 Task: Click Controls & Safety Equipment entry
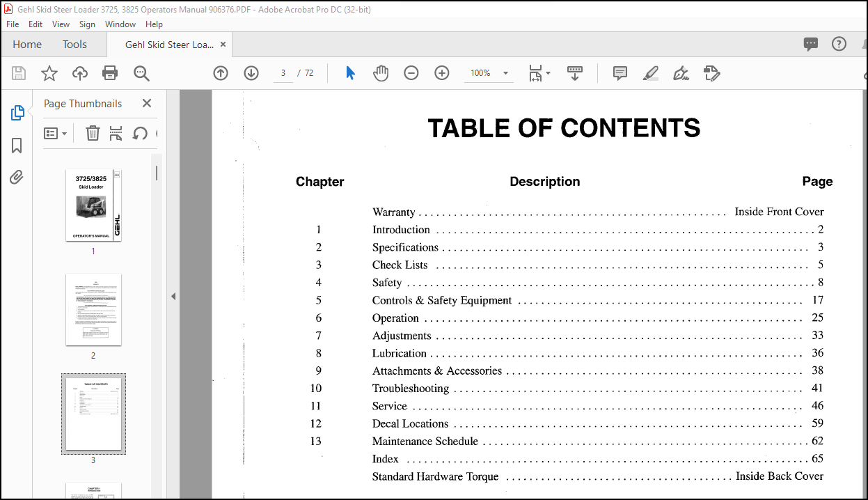(442, 300)
